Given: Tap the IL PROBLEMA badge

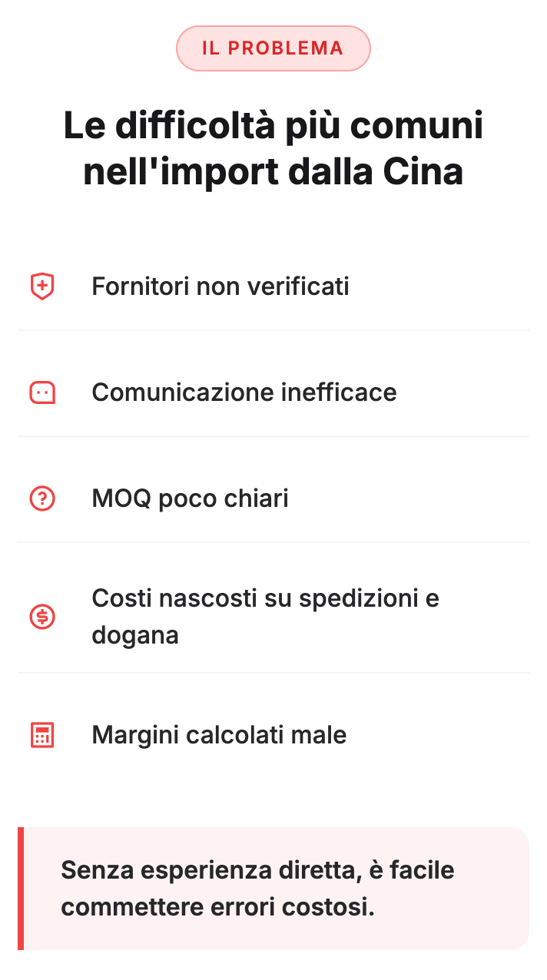Looking at the screenshot, I should tap(273, 48).
